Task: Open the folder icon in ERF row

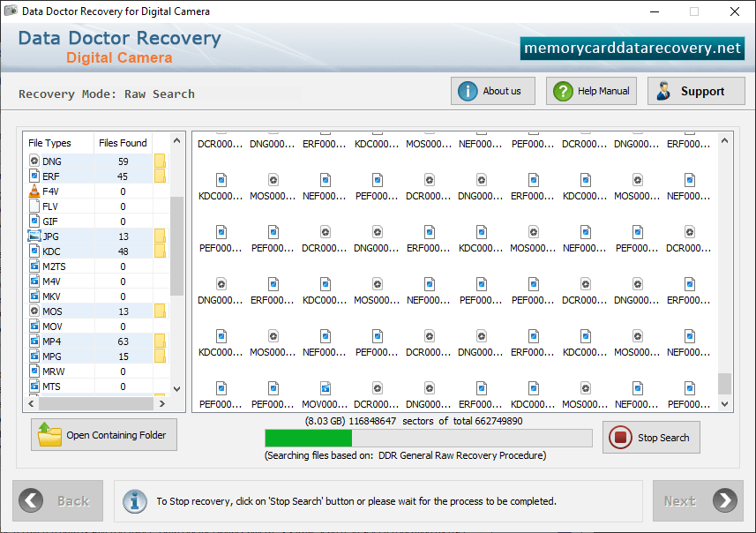Action: point(160,176)
